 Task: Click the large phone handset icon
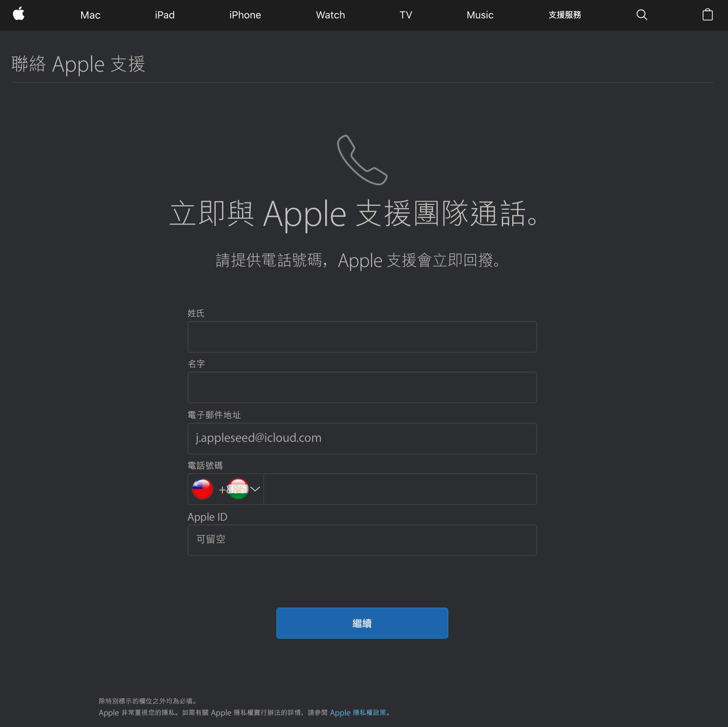(x=362, y=160)
